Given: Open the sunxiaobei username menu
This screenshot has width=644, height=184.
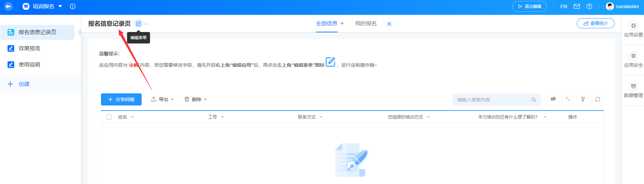Looking at the screenshot, I should 627,6.
